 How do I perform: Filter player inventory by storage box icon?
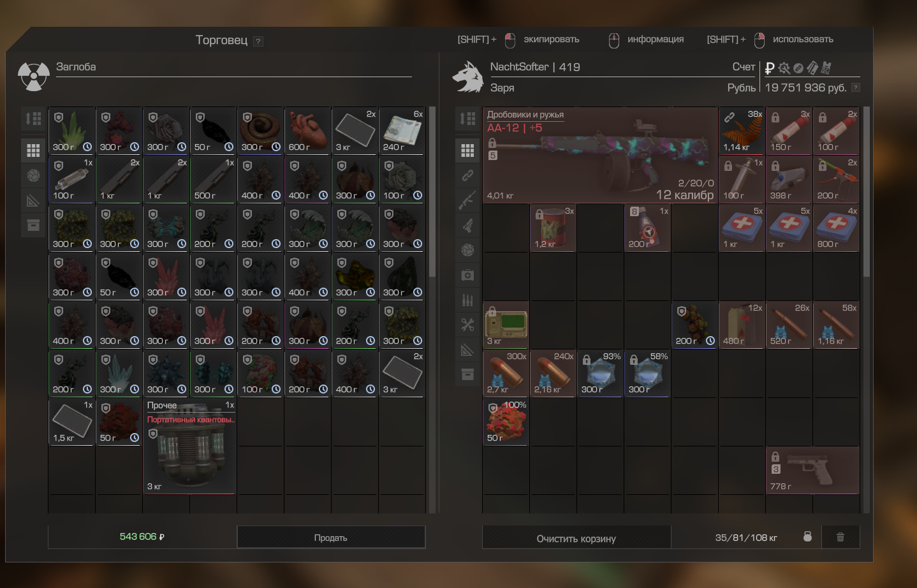[467, 374]
